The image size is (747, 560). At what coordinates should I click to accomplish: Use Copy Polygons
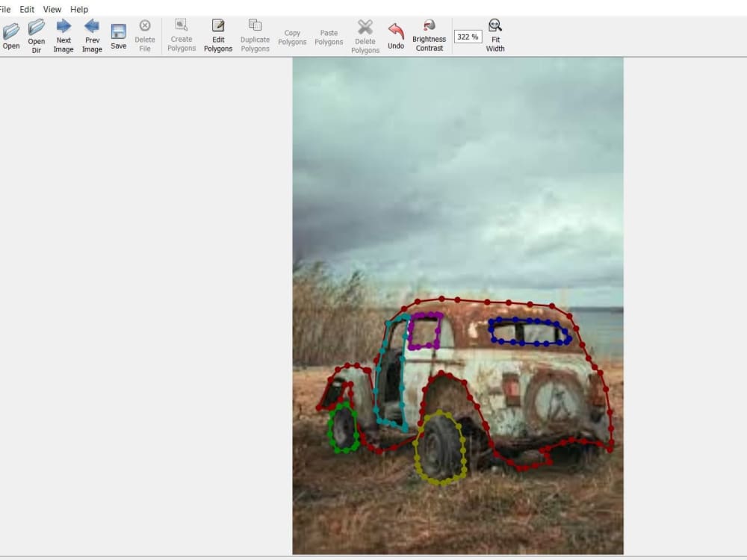click(x=291, y=35)
